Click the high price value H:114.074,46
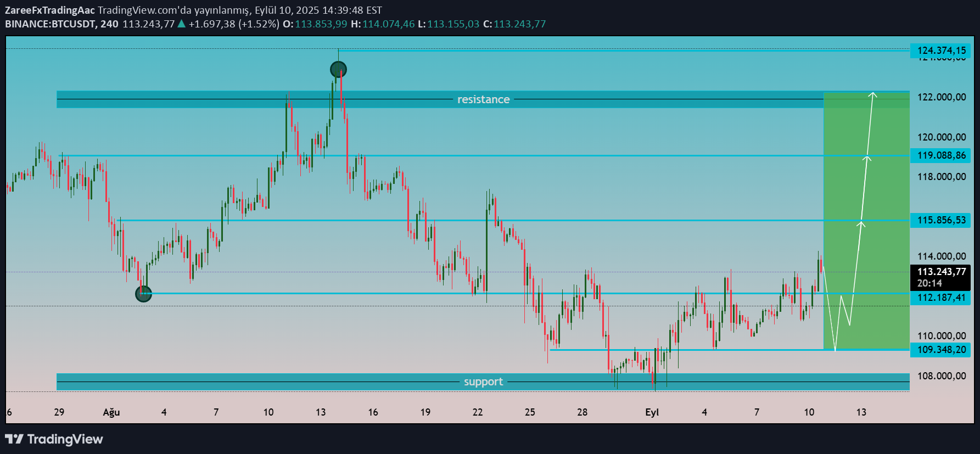980x454 pixels. 383,24
